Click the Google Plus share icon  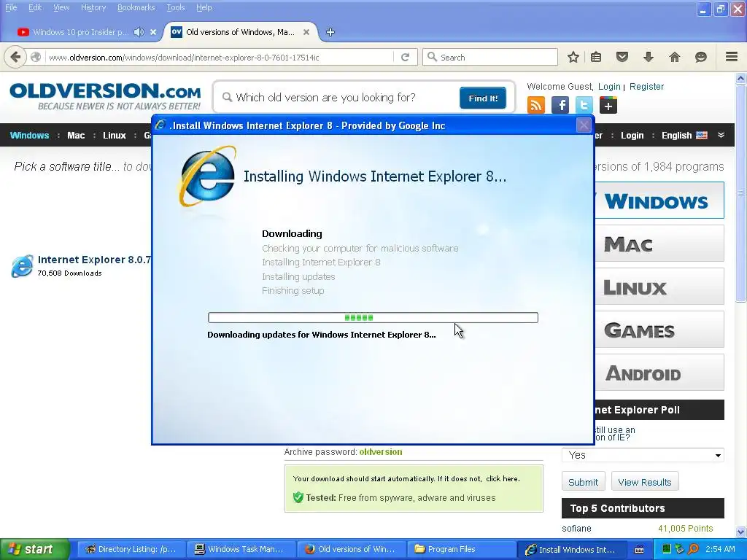(608, 105)
